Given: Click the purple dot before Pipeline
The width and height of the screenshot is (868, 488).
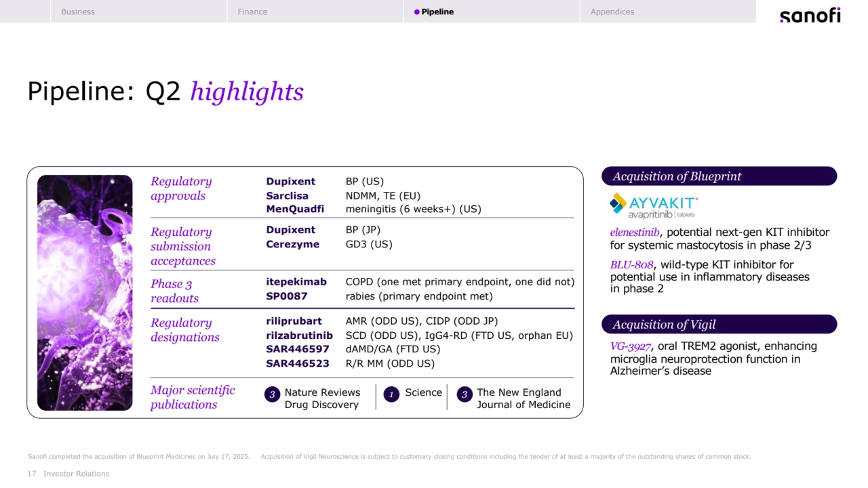Looking at the screenshot, I should click(416, 12).
